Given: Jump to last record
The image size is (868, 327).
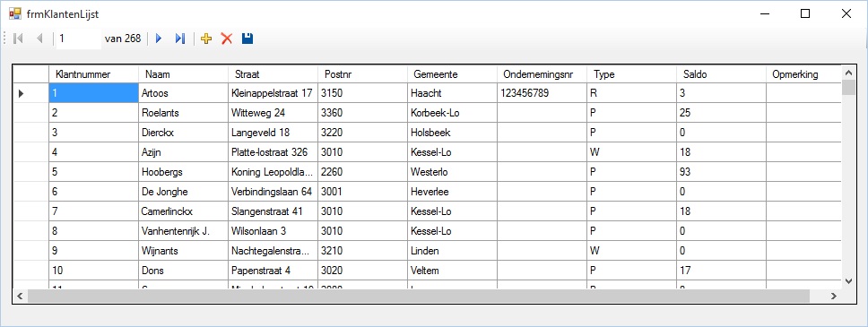Looking at the screenshot, I should [x=180, y=39].
